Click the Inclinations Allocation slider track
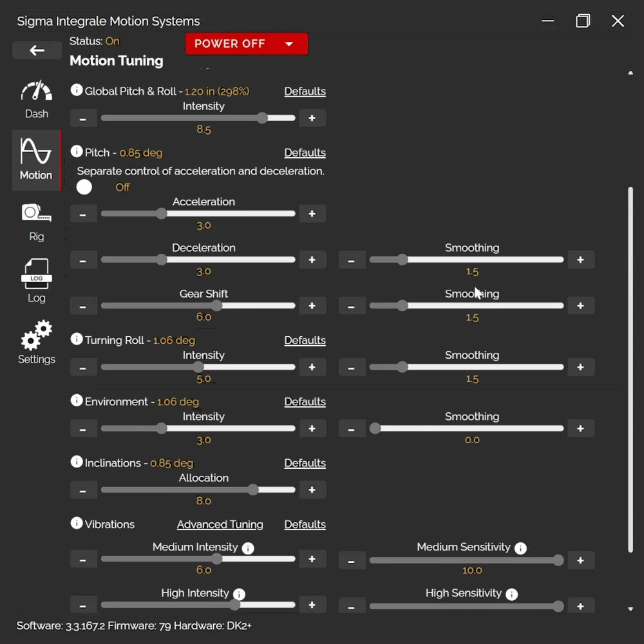 click(x=198, y=490)
